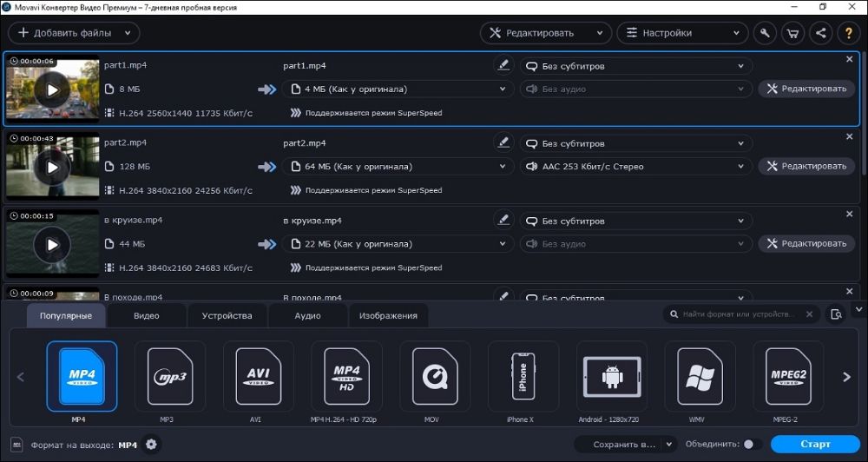Select the MOV QuickTime format icon
The image size is (868, 462).
click(x=435, y=376)
